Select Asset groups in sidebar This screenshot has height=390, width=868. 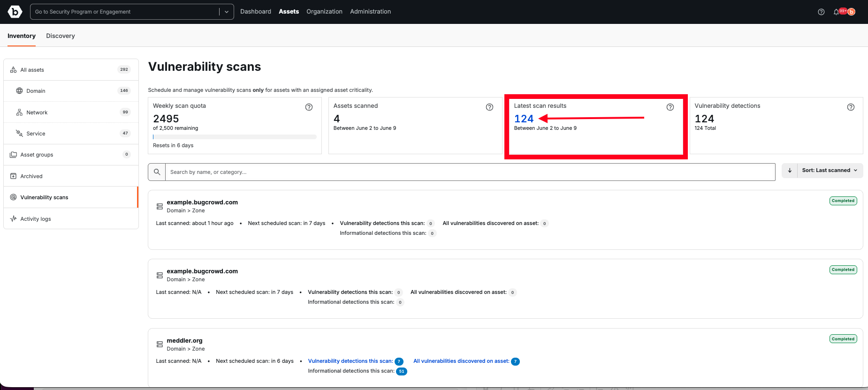tap(71, 155)
